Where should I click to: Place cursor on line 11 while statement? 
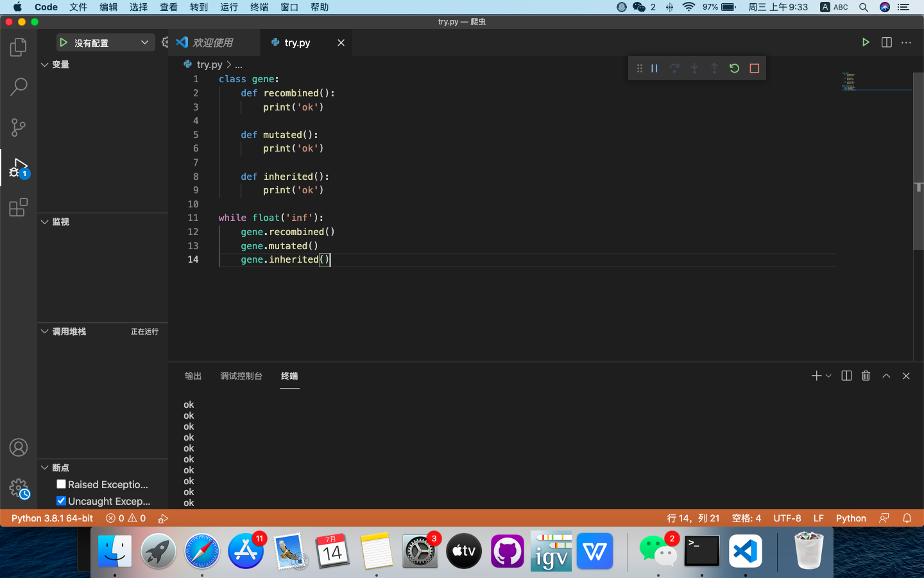(271, 218)
